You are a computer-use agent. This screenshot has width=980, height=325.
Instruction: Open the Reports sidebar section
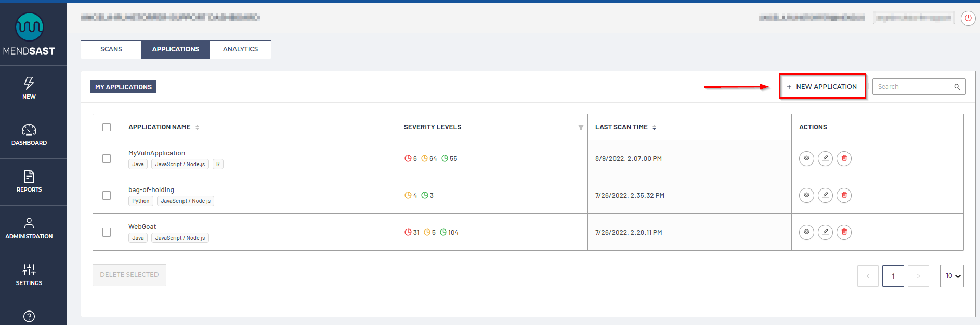click(x=29, y=177)
